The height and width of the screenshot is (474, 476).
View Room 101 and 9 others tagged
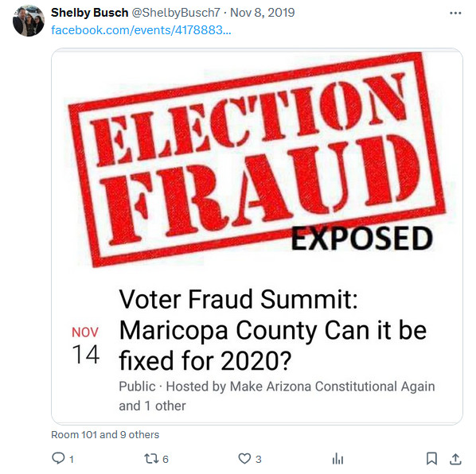tap(105, 434)
